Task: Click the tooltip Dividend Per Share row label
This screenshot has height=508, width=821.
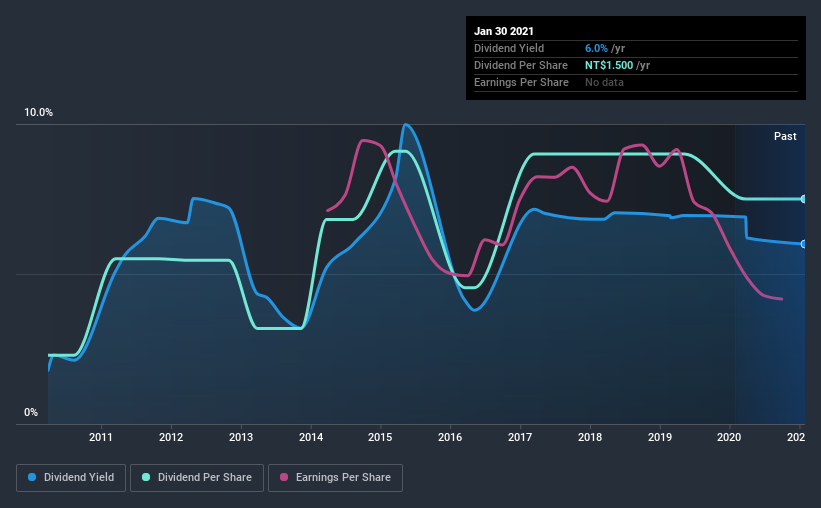Action: pyautogui.click(x=520, y=65)
